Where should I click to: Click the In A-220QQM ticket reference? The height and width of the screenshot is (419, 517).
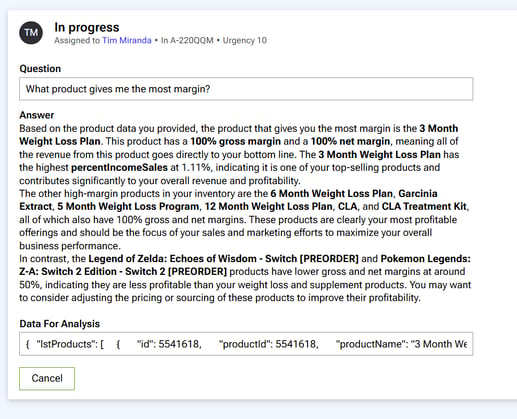(187, 40)
